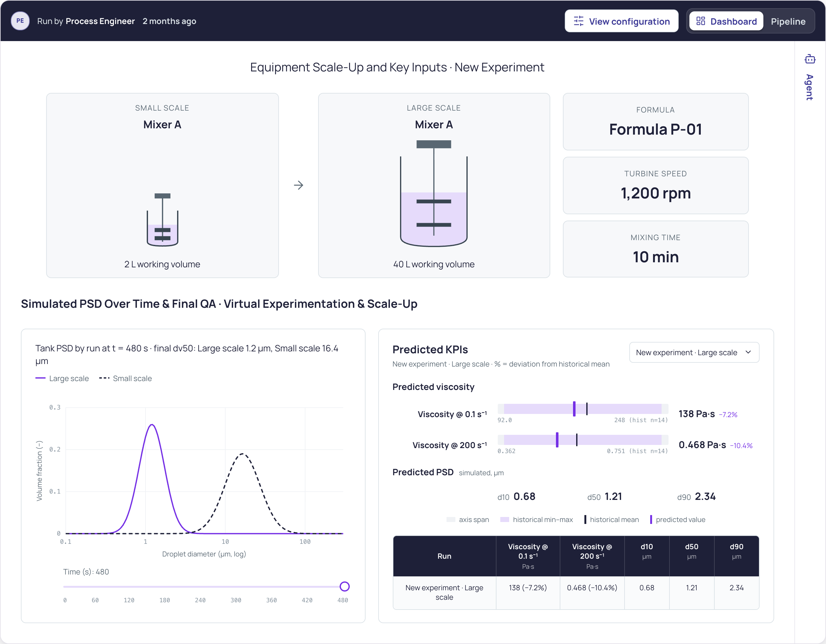Click the New experiment · Large scale table row
Image resolution: width=826 pixels, height=644 pixels.
click(x=576, y=592)
